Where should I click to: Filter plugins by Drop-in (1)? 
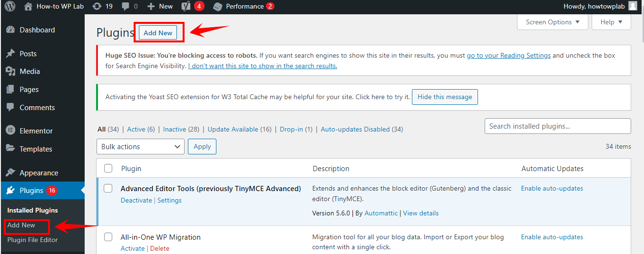296,129
